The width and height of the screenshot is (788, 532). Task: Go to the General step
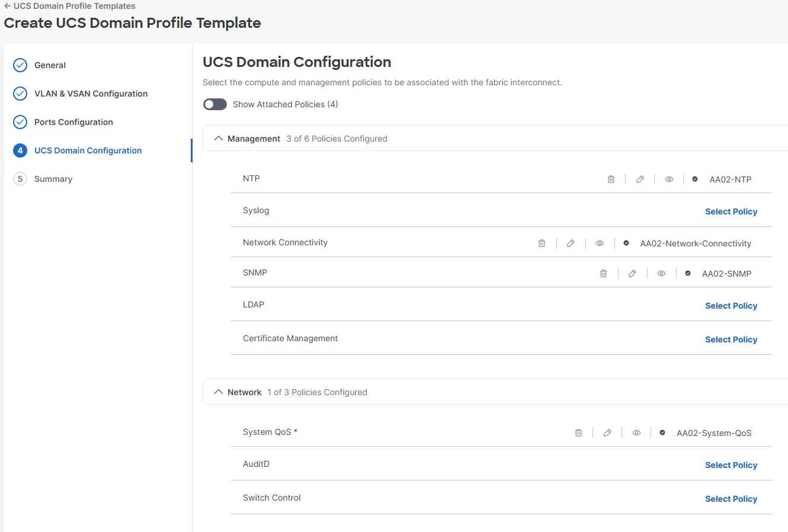(x=50, y=65)
